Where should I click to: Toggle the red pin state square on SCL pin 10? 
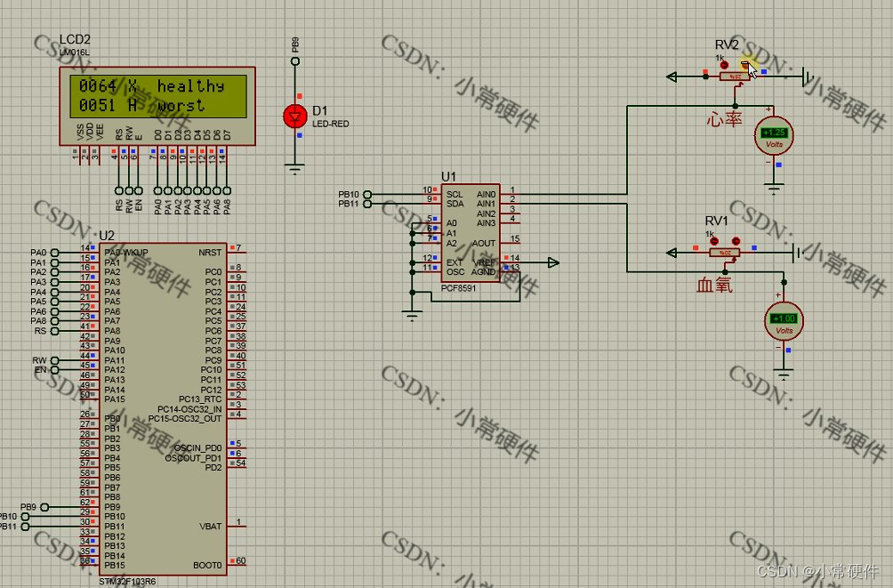[435, 189]
